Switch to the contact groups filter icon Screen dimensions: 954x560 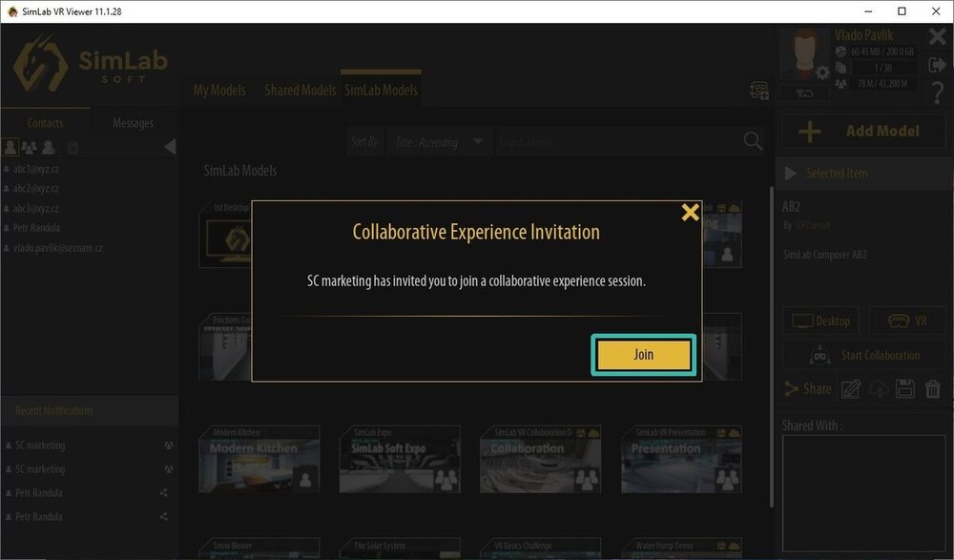coord(29,147)
